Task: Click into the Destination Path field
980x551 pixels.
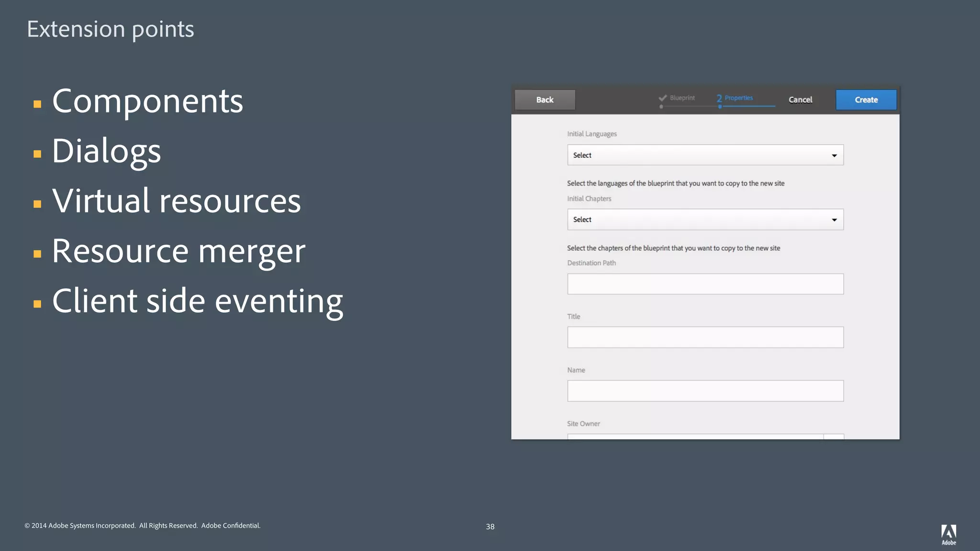Action: click(x=705, y=284)
